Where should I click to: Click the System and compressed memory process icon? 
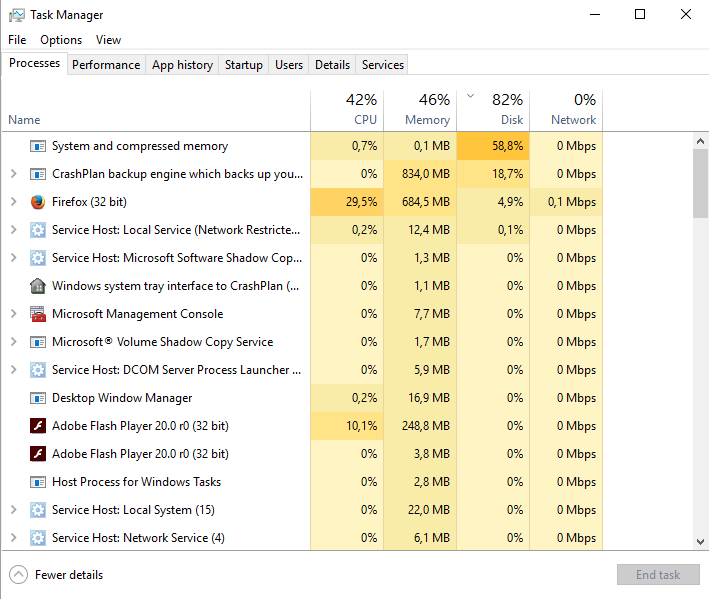[38, 146]
